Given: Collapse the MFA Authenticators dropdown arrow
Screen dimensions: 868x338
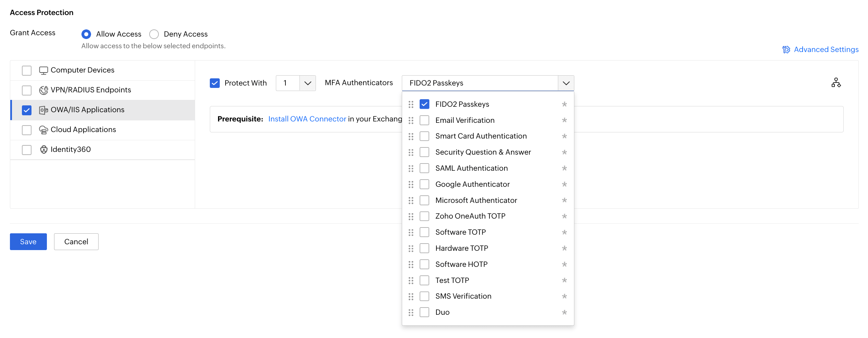Looking at the screenshot, I should pyautogui.click(x=566, y=83).
